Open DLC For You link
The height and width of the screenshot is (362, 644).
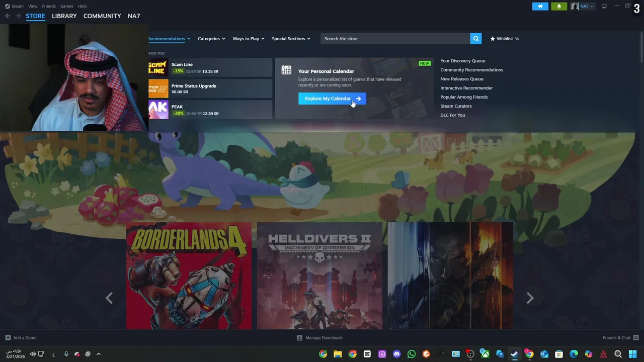point(453,115)
